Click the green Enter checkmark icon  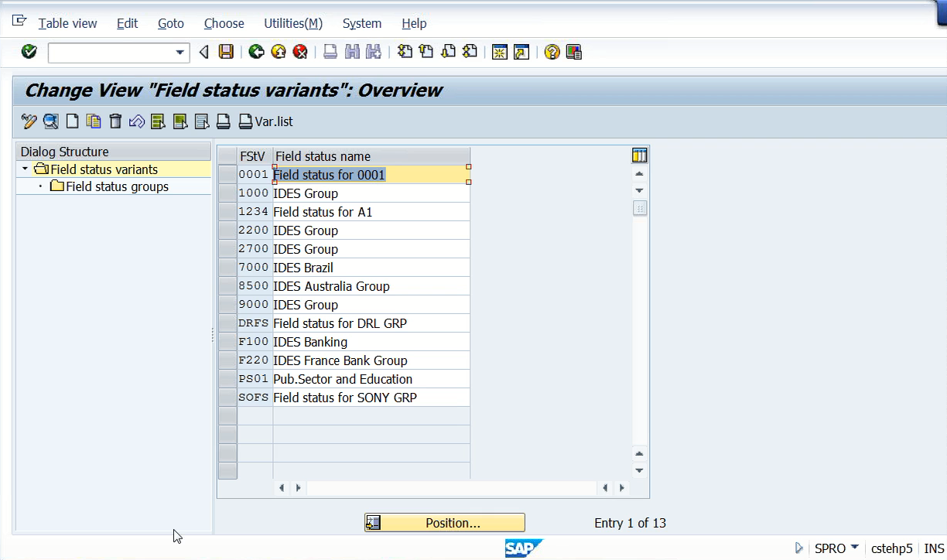29,52
